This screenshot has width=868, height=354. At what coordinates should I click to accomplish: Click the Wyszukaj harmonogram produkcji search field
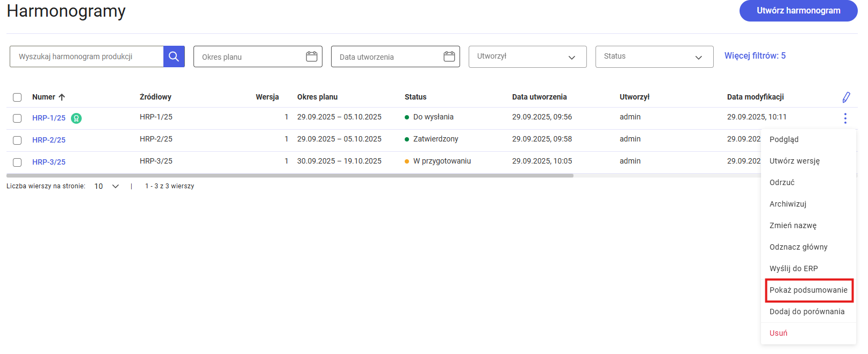tap(87, 56)
